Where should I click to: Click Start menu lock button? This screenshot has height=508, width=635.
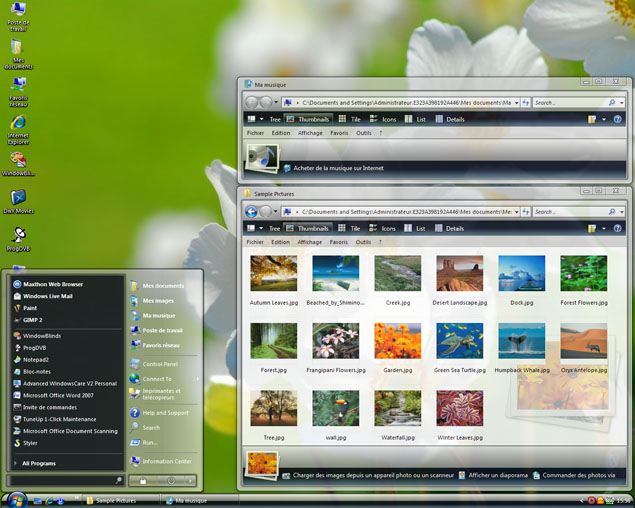point(143,481)
